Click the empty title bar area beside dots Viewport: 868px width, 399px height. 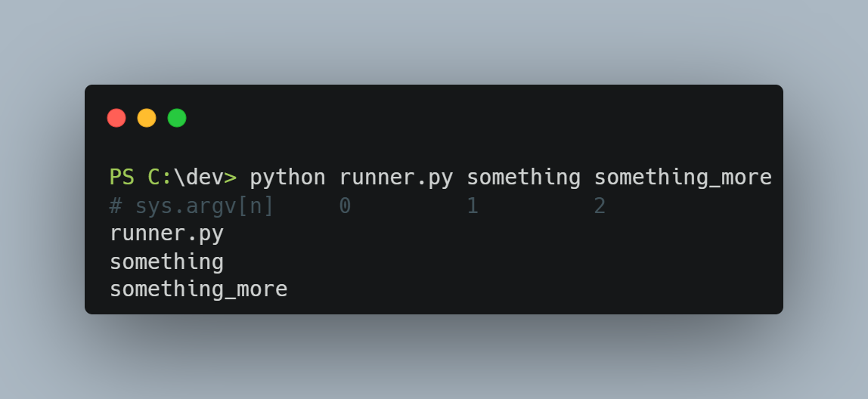[482, 118]
